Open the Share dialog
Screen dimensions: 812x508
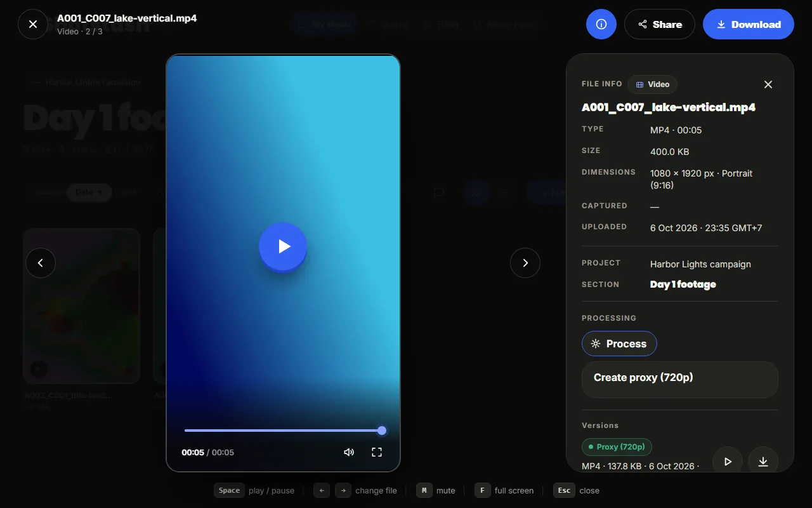click(660, 24)
